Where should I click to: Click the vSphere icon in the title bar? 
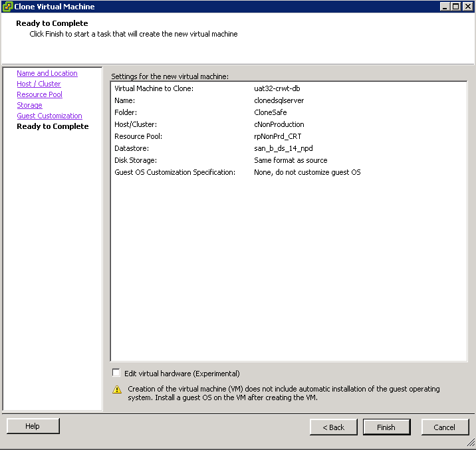click(7, 7)
